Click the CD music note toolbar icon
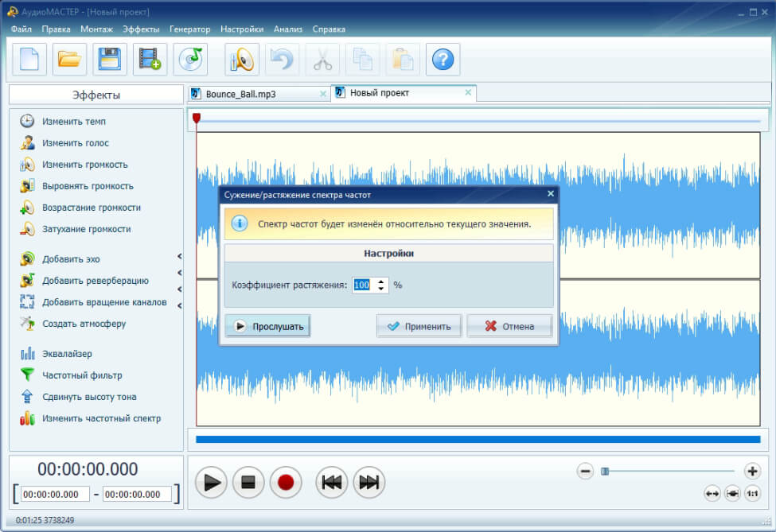Screen dimensions: 776x532 coord(190,60)
